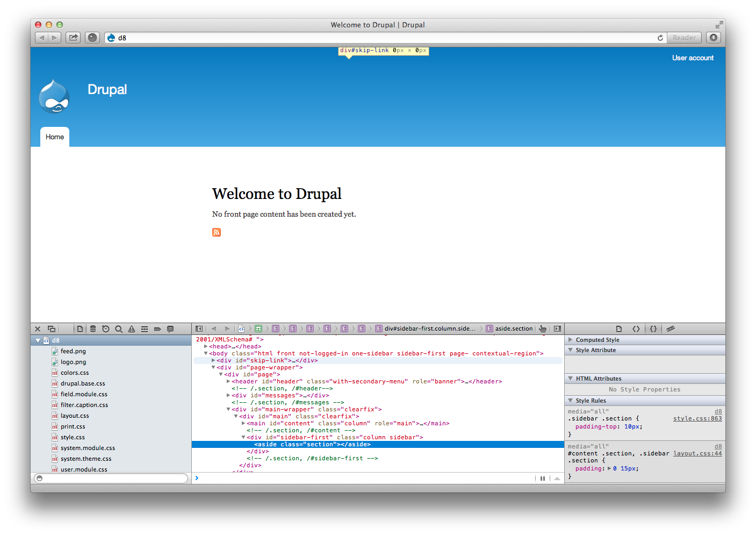This screenshot has height=535, width=756.
Task: Click the RSS feed icon
Action: (217, 232)
